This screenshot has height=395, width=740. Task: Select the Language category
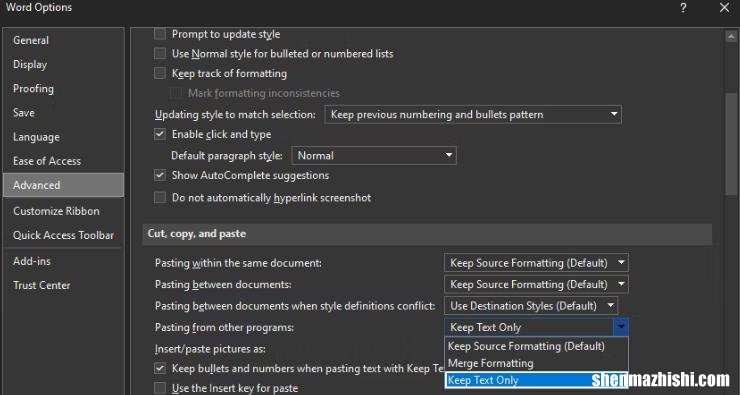click(63, 137)
